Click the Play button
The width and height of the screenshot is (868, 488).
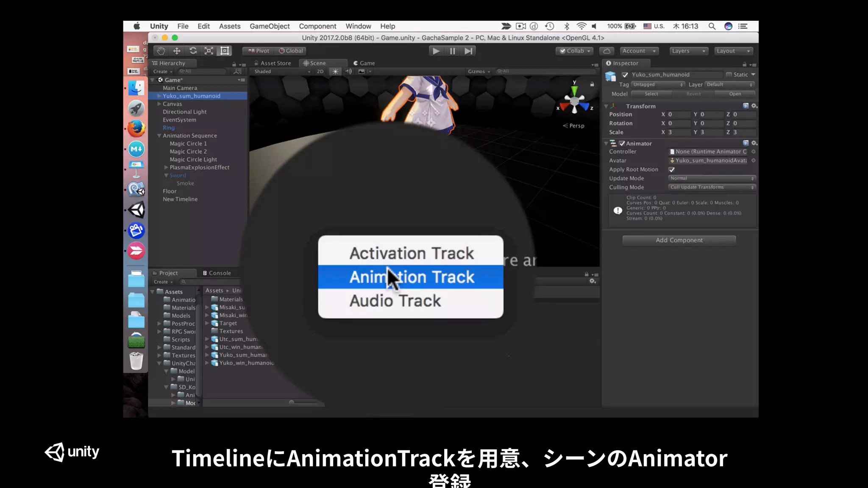click(x=436, y=51)
